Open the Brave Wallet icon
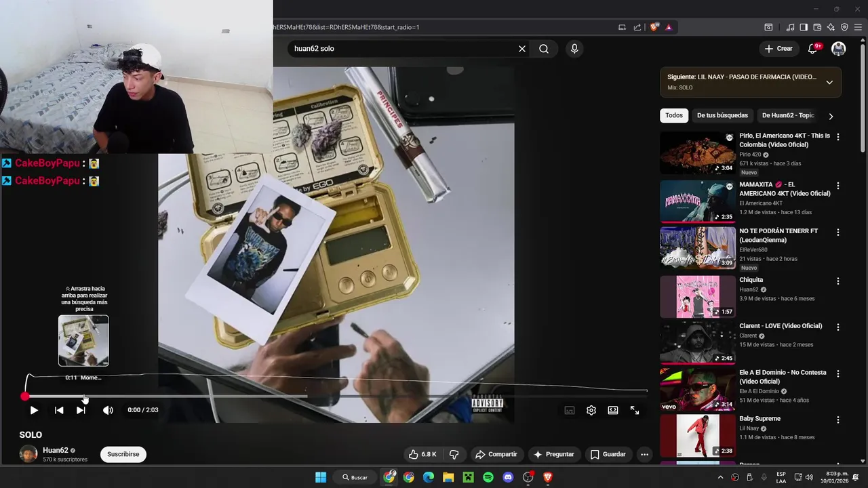This screenshot has height=488, width=868. (817, 27)
